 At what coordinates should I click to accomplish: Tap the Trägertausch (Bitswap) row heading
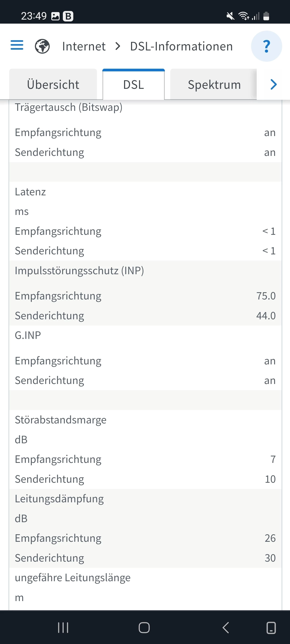68,107
